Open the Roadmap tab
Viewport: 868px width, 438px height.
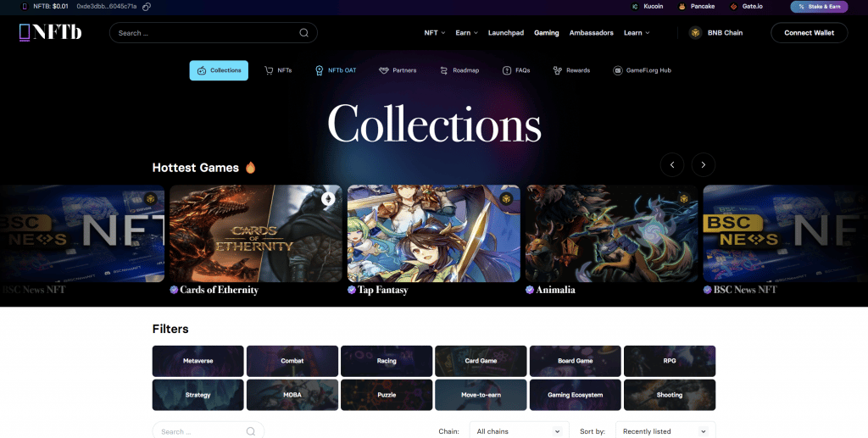click(x=459, y=70)
